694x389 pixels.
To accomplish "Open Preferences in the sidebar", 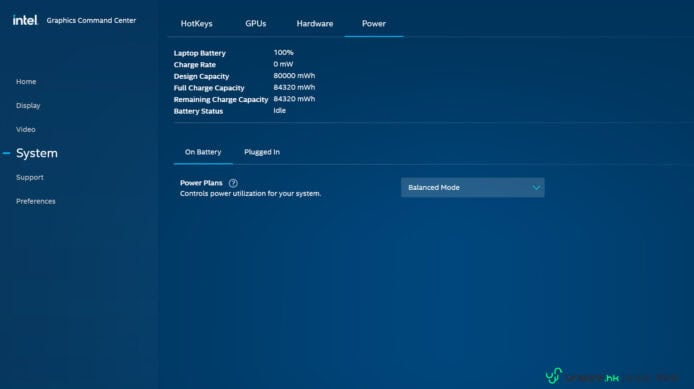I will click(36, 201).
